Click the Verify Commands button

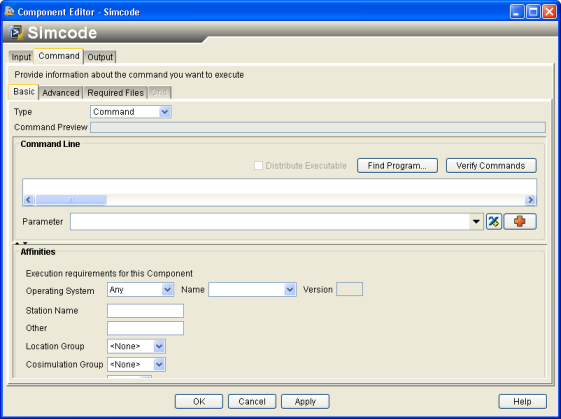tap(491, 166)
